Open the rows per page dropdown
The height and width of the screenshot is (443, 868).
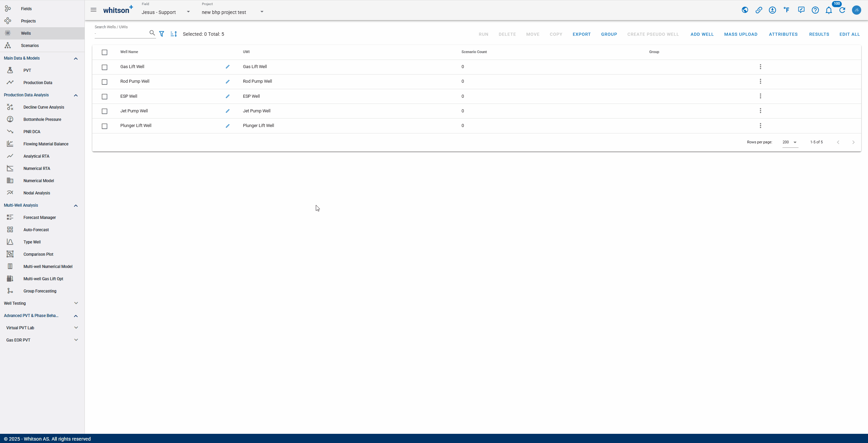click(790, 142)
